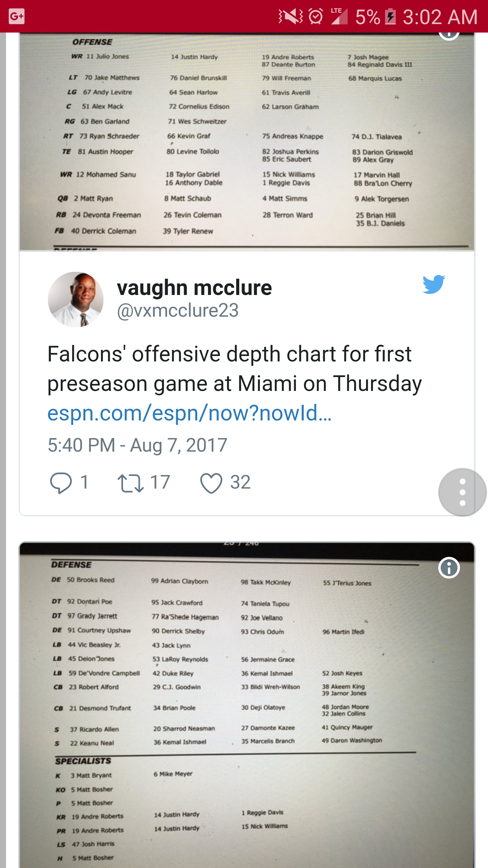Open the espn.com/espn/now link
The width and height of the screenshot is (488, 868).
click(x=189, y=413)
